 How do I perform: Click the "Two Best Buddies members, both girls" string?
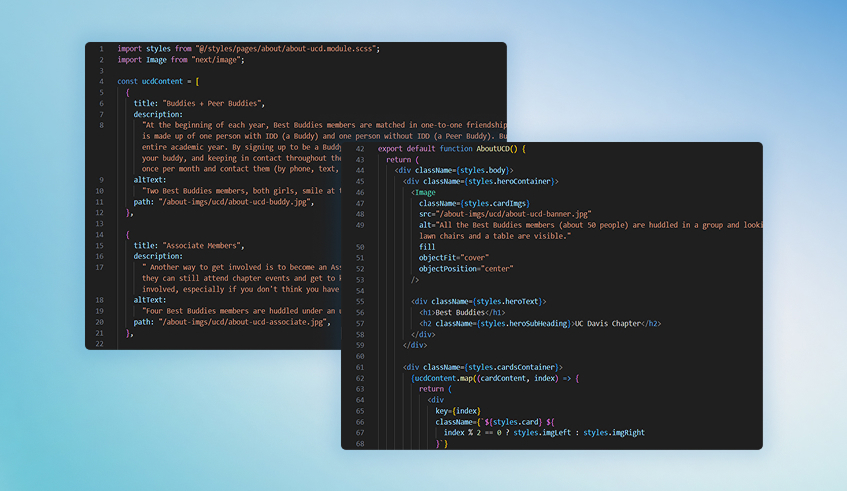(x=241, y=191)
